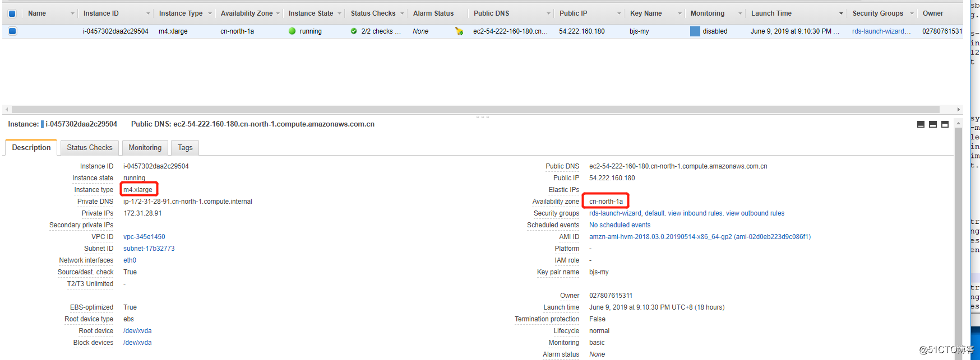Screen dimensions: 980x360
Task: Open the Security Groups column dropdown arrow
Action: [912, 13]
